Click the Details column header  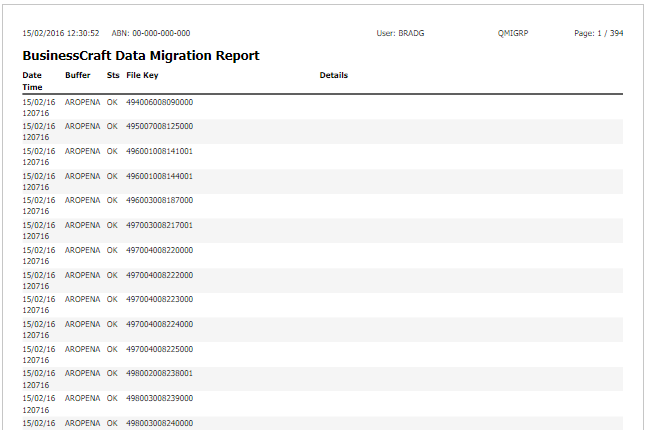[334, 75]
